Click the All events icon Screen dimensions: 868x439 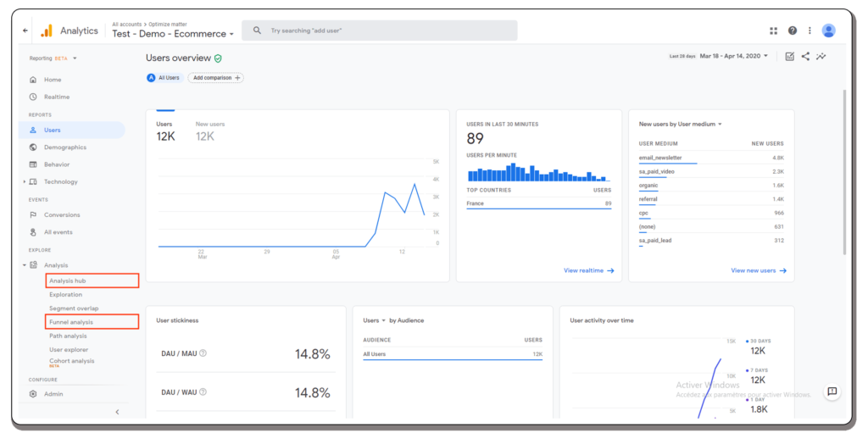[33, 232]
